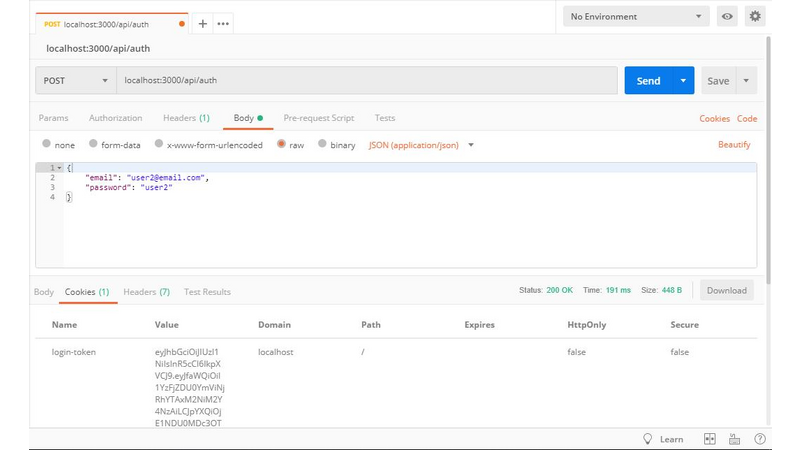Screen dimensions: 800x450
Task: Click the Expires column header
Action: pyautogui.click(x=480, y=324)
